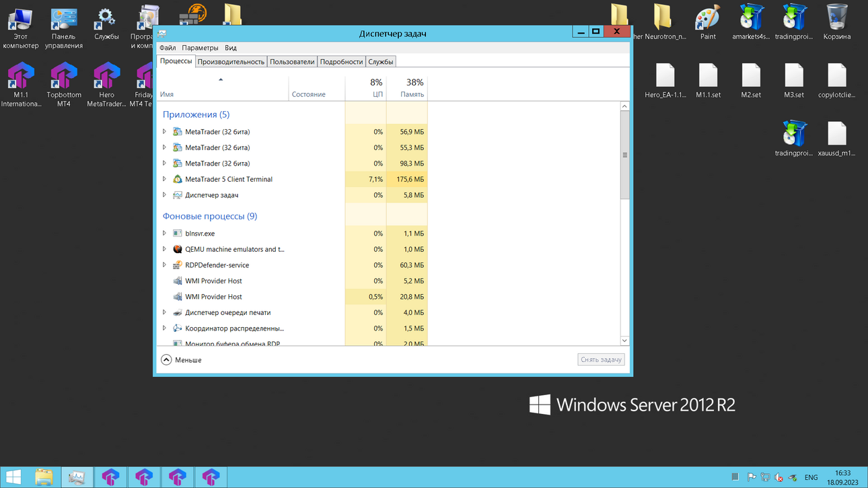Click the process list scrollbar thumb
This screenshot has width=868, height=488.
[624, 155]
